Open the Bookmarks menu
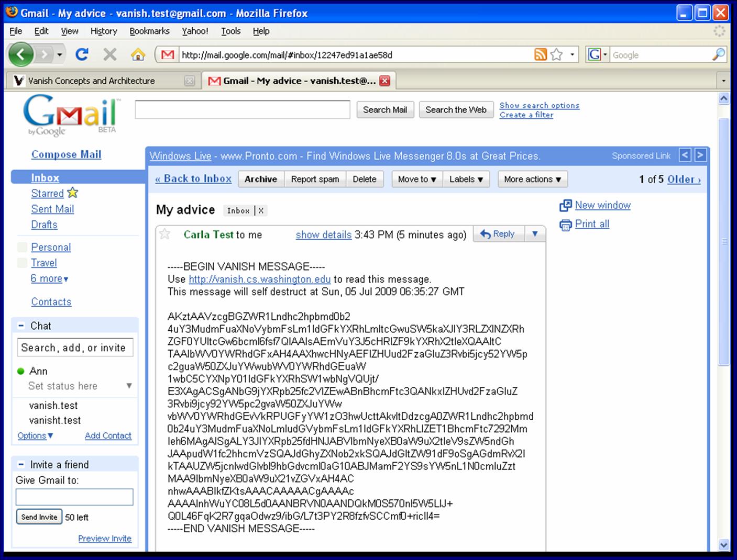 click(x=149, y=31)
